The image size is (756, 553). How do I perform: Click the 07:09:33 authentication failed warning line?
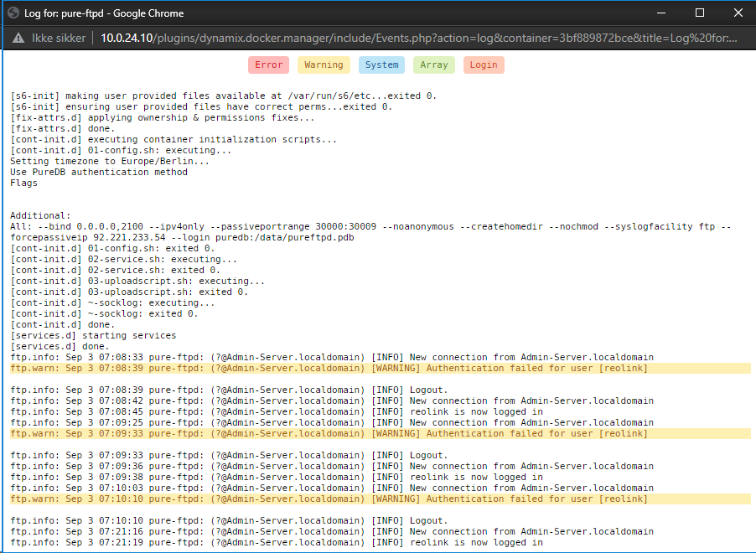click(x=381, y=433)
